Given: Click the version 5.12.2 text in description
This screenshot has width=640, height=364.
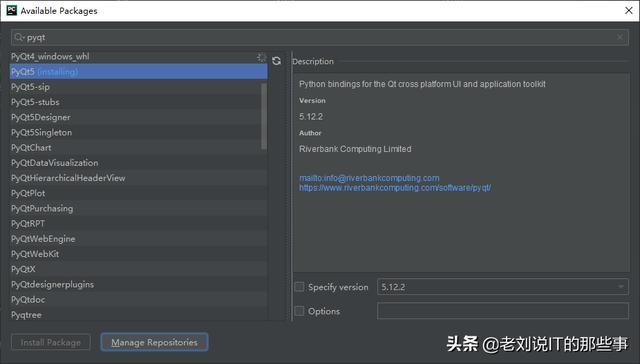Looking at the screenshot, I should point(311,117).
